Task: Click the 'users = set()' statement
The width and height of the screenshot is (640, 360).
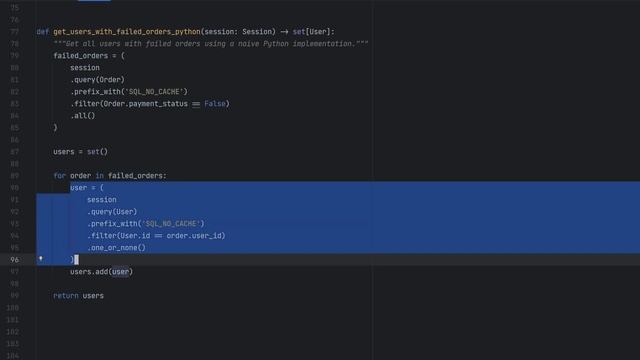Action: (80, 152)
